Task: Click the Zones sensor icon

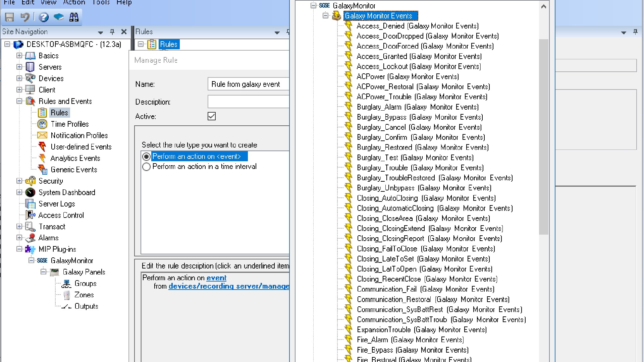Action: click(66, 295)
